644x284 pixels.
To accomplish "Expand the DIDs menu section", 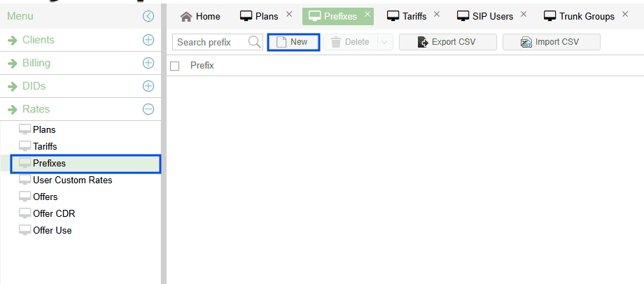I will [148, 86].
